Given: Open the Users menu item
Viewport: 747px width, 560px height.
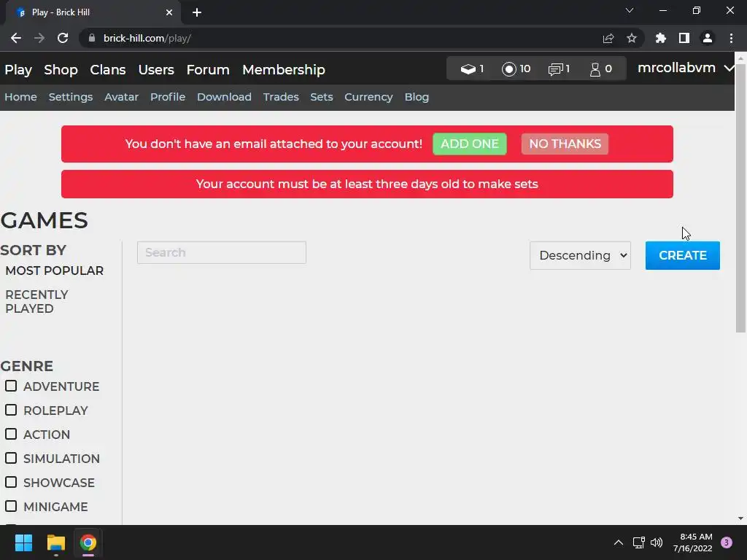Looking at the screenshot, I should (x=156, y=69).
